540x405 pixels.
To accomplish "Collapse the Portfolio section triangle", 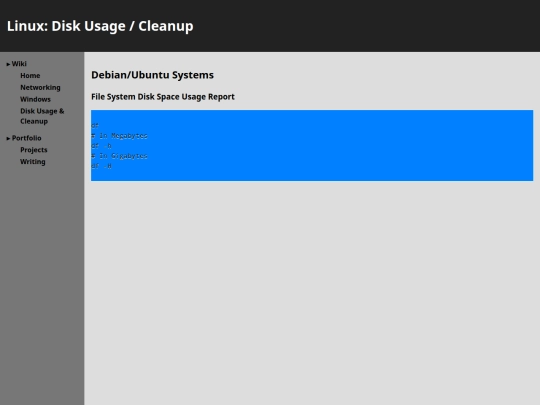I will click(8, 138).
